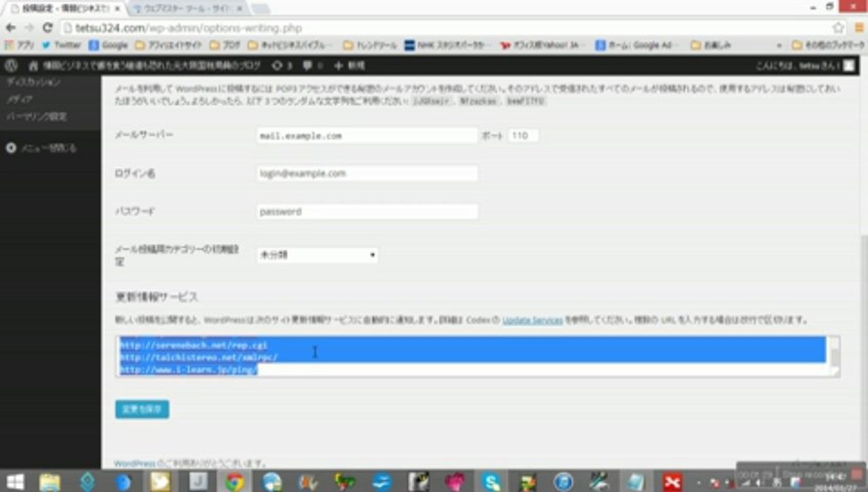This screenshot has height=492, width=868.
Task: Open the red X app in taskbar
Action: pyautogui.click(x=674, y=482)
